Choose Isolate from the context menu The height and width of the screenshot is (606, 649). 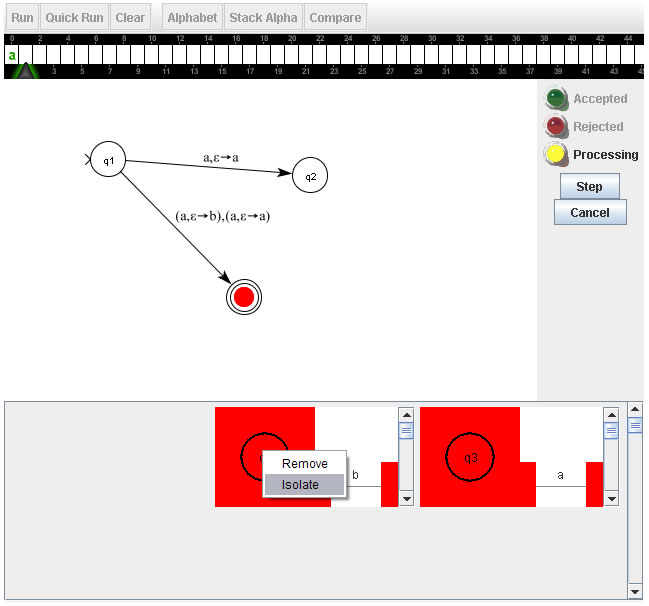tap(300, 485)
